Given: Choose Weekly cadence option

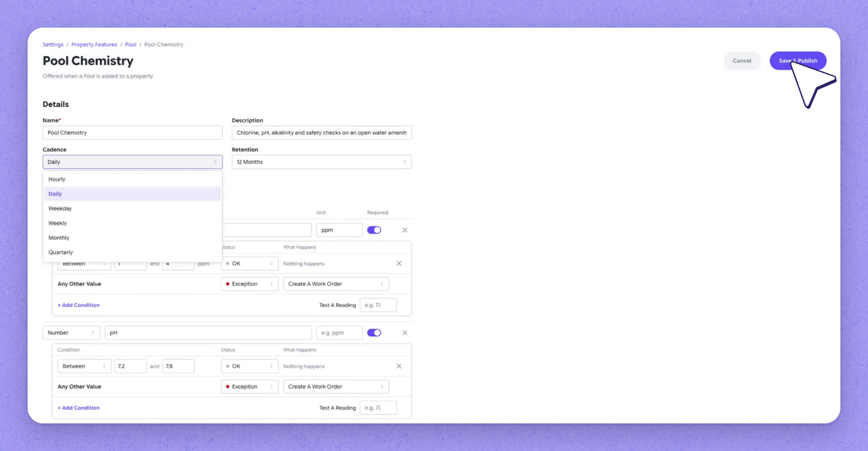Looking at the screenshot, I should 132,223.
